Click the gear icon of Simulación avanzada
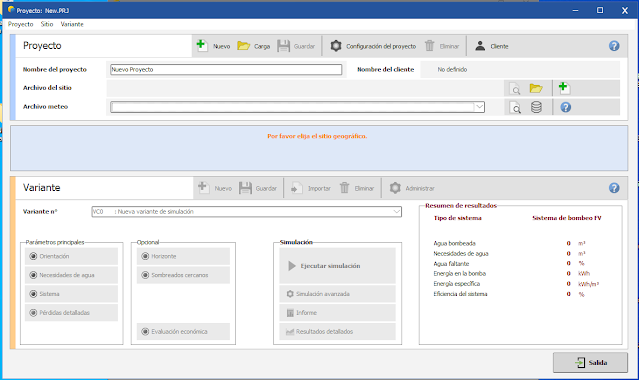This screenshot has width=639, height=380. (290, 294)
